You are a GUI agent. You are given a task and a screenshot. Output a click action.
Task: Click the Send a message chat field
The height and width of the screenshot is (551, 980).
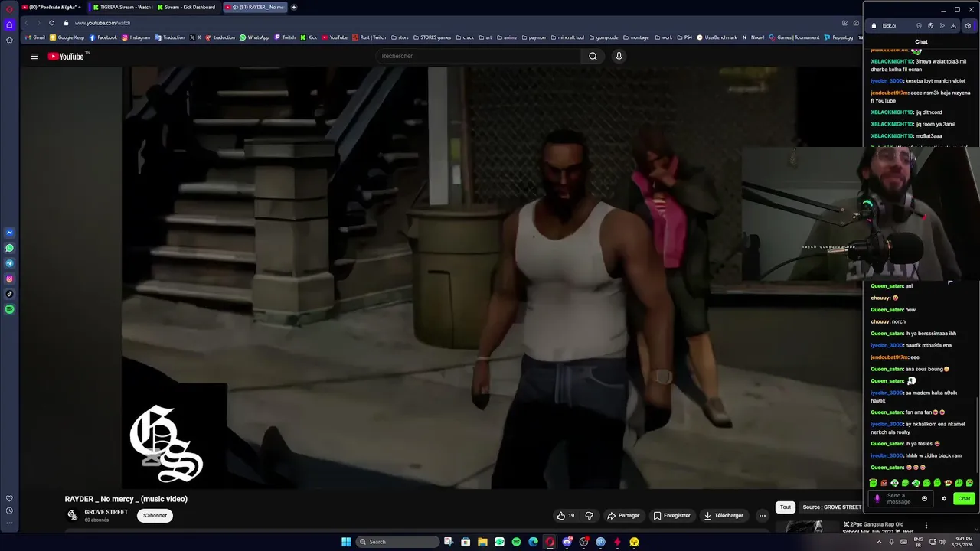900,499
